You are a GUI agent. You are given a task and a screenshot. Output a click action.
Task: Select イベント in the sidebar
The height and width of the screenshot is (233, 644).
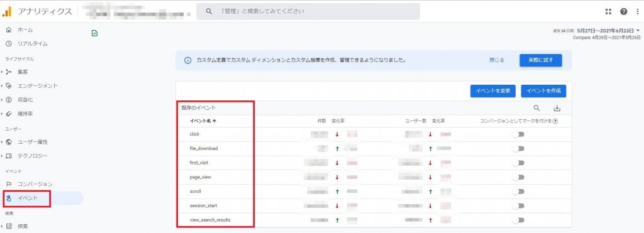28,198
